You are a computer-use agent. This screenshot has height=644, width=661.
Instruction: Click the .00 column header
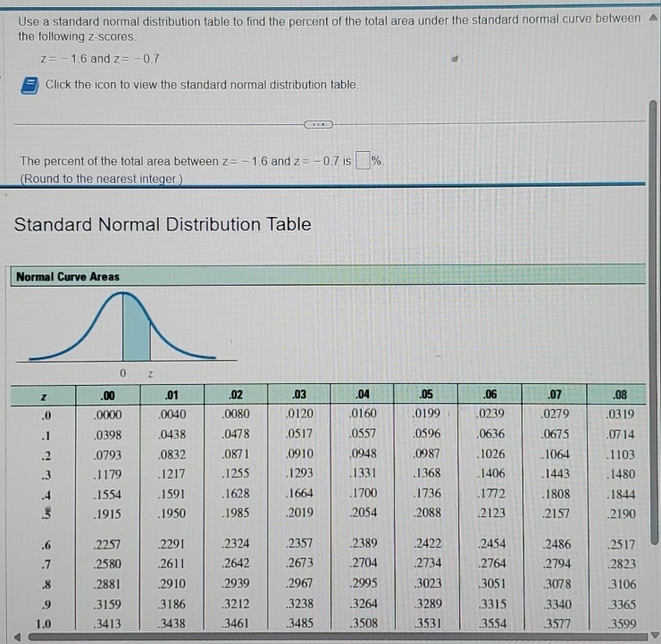click(x=108, y=396)
